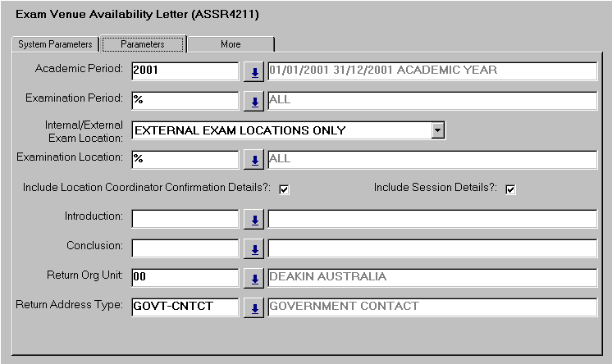Click Return Org Unit field containing 00
The width and height of the screenshot is (612, 364).
tap(184, 278)
